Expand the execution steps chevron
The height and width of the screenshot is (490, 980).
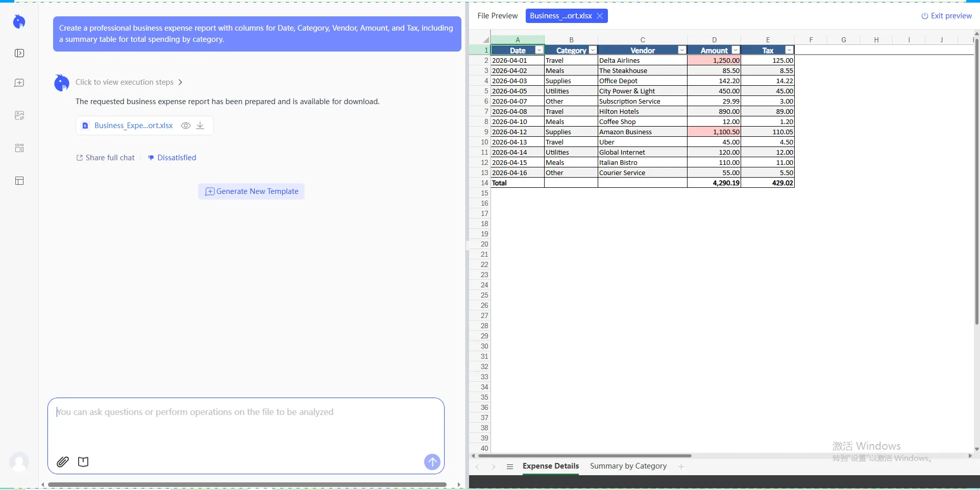pos(180,82)
